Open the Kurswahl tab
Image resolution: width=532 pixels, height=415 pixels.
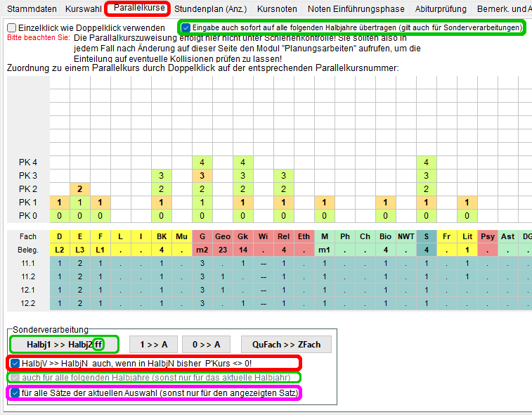pyautogui.click(x=83, y=9)
